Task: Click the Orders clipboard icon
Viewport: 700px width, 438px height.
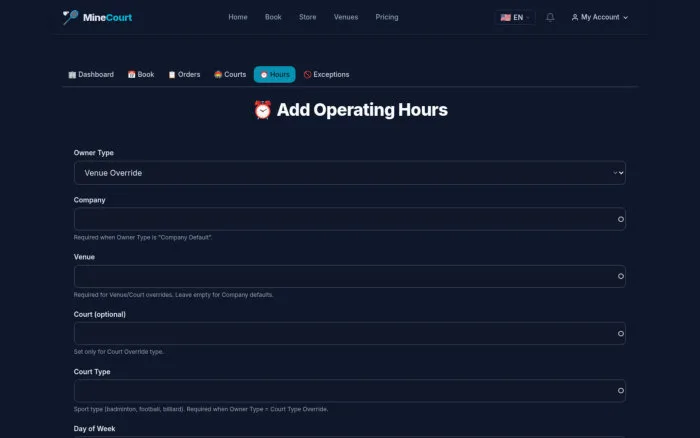Action: tap(172, 75)
